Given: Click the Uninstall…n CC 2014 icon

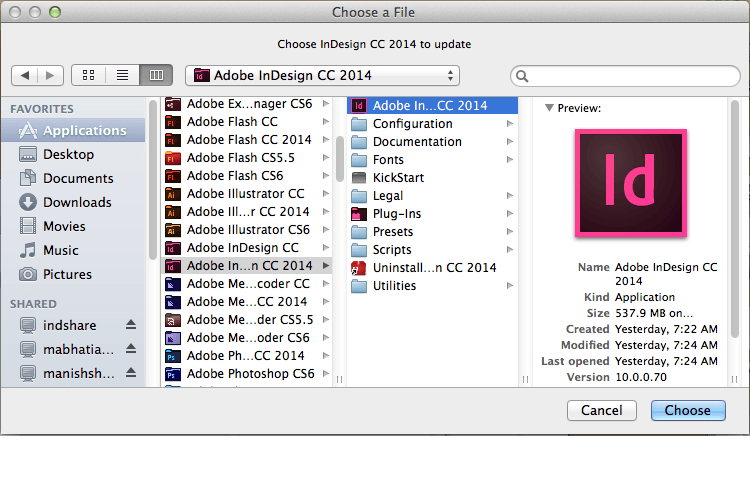Looking at the screenshot, I should coord(359,268).
